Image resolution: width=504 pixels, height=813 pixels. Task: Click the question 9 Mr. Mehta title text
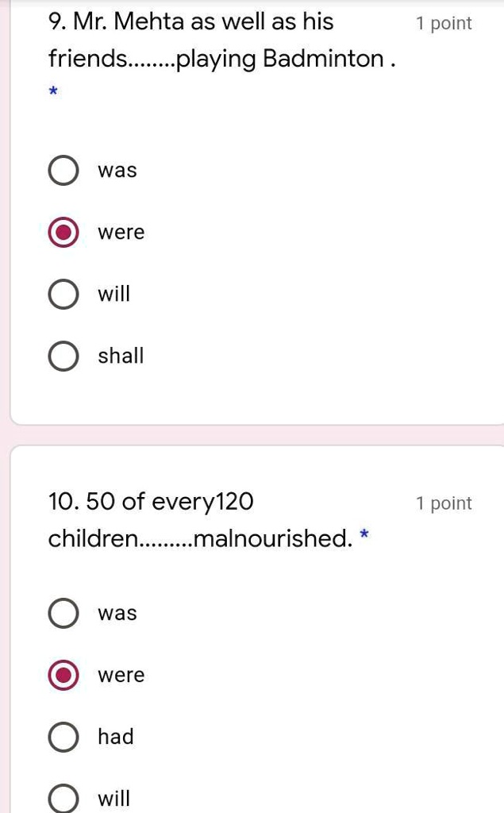pyautogui.click(x=222, y=40)
